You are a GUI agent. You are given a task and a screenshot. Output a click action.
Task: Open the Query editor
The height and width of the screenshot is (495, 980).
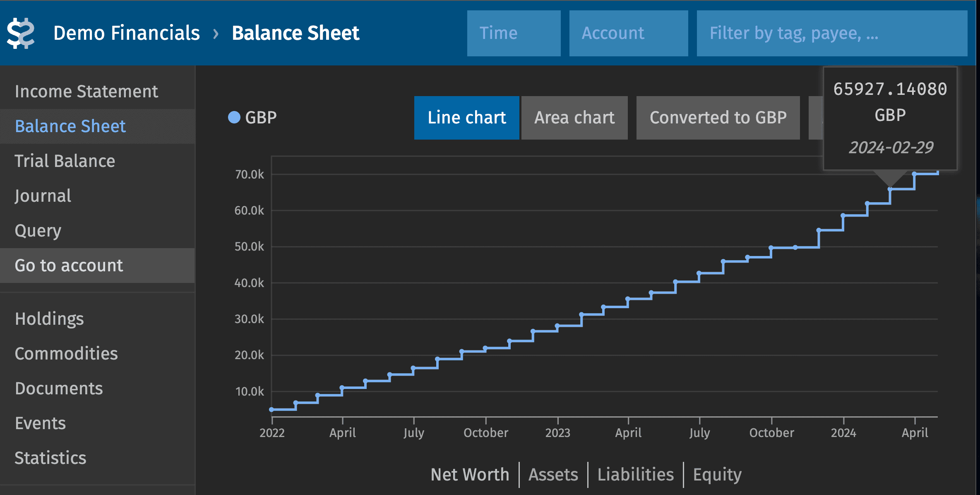tap(38, 231)
